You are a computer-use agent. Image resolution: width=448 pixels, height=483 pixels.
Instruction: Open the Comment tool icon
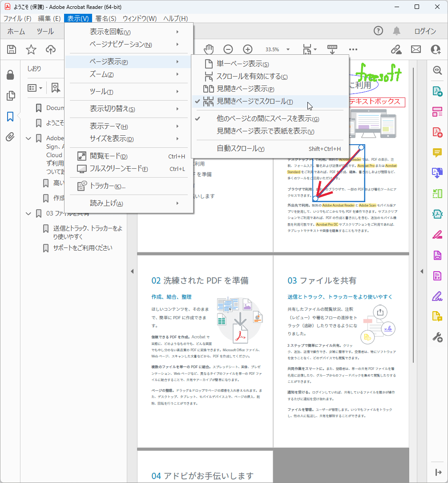point(437,153)
